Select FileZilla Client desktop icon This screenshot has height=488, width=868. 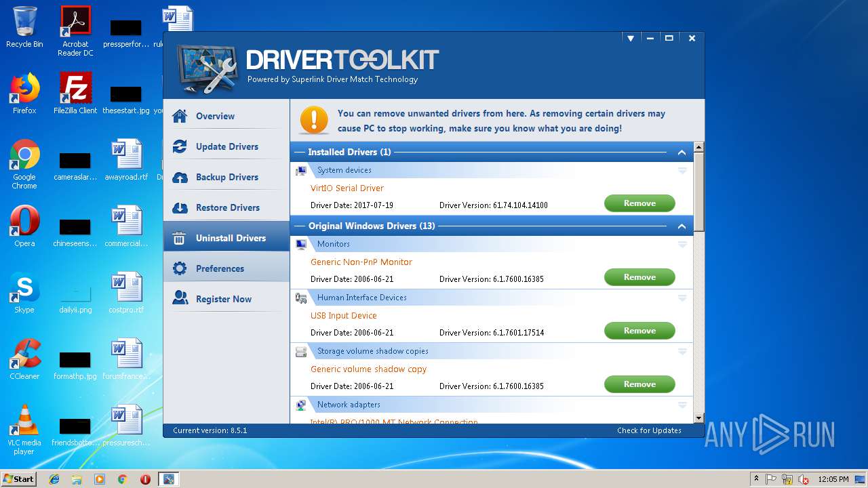point(75,94)
